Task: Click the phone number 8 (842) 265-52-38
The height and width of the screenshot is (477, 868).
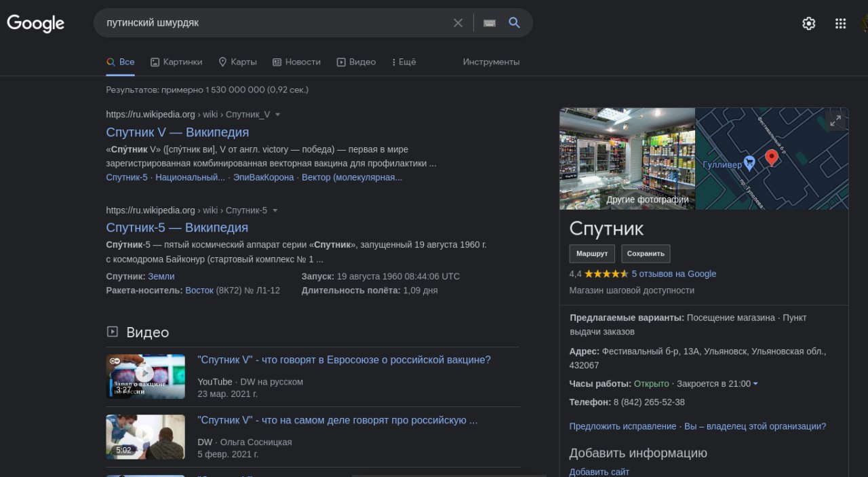Action: click(x=649, y=402)
